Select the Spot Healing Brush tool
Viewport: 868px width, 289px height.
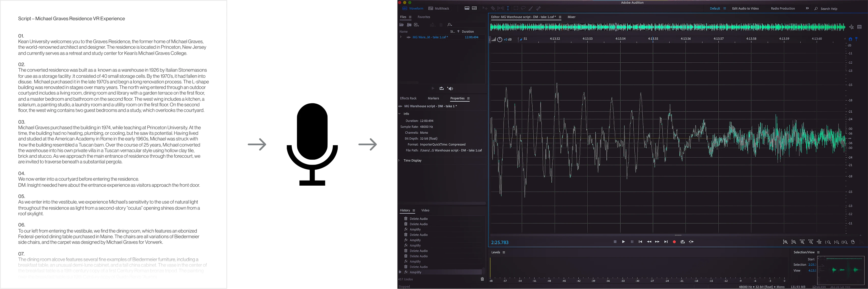[538, 8]
